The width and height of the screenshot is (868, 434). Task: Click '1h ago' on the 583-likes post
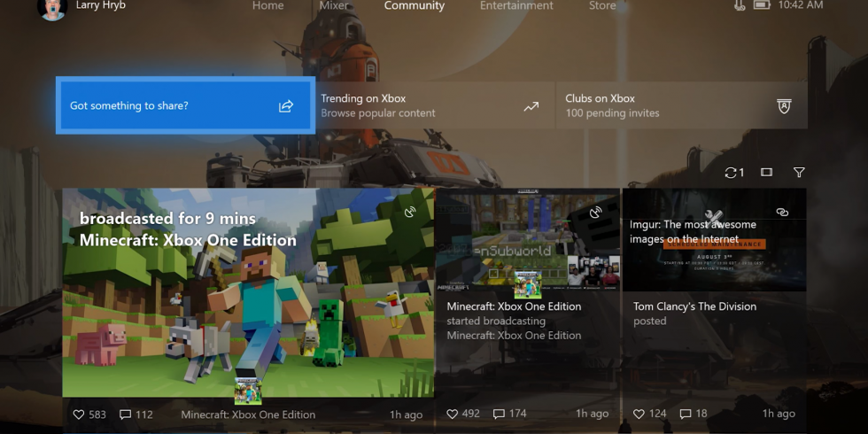[406, 415]
